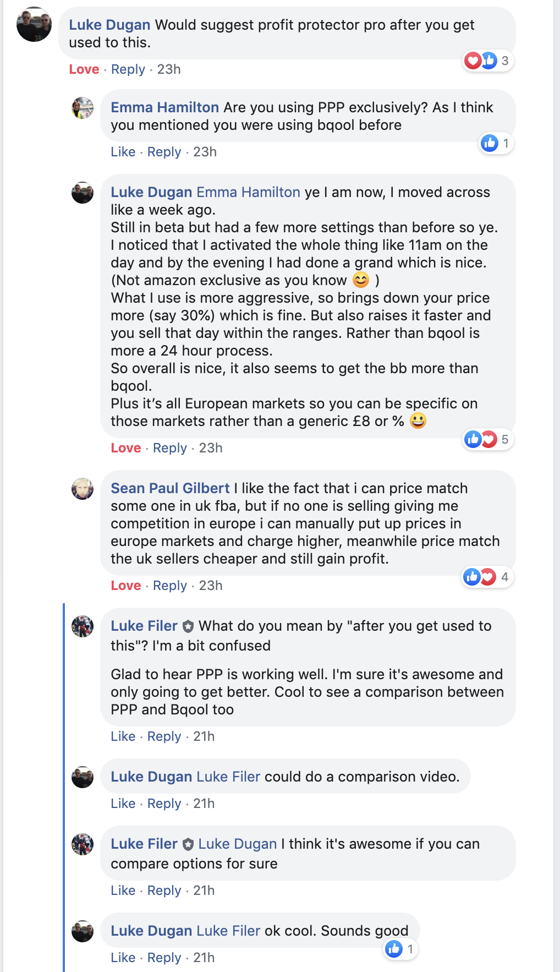
Task: Open reactions on Sean Paul Gilbert's comment
Action: [486, 577]
